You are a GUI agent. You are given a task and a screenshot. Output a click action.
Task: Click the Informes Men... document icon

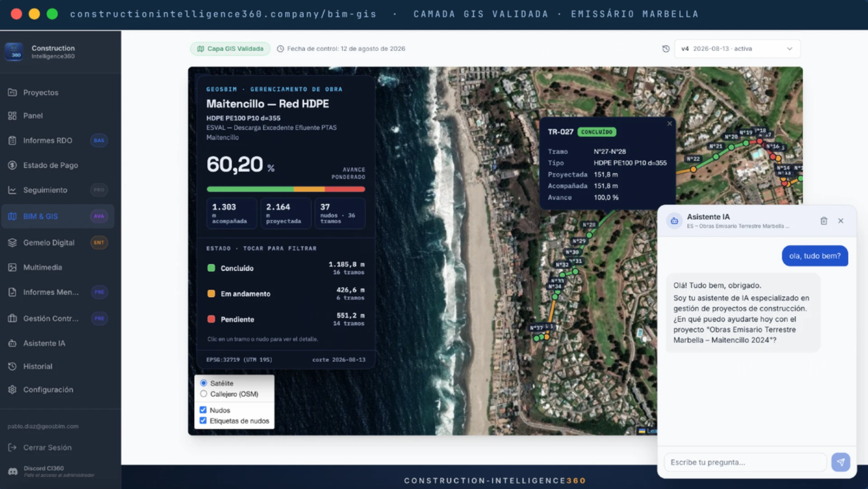point(12,292)
